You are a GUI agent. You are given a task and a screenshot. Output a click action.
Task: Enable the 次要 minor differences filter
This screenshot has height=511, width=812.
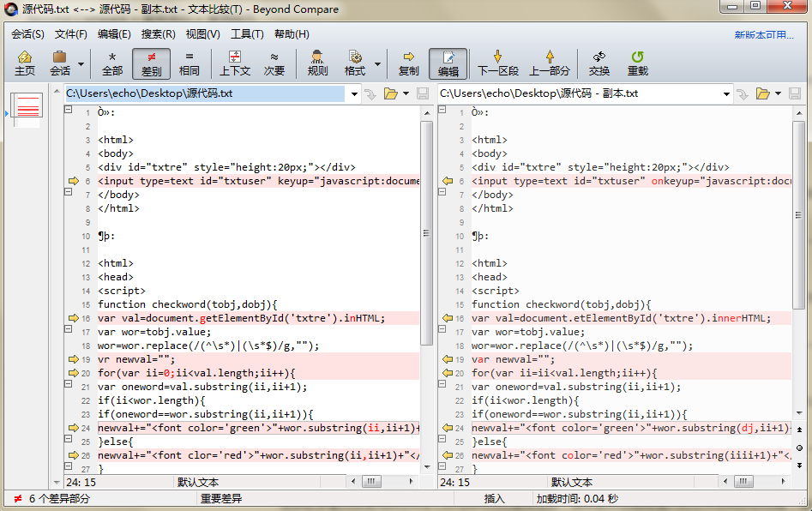[274, 63]
